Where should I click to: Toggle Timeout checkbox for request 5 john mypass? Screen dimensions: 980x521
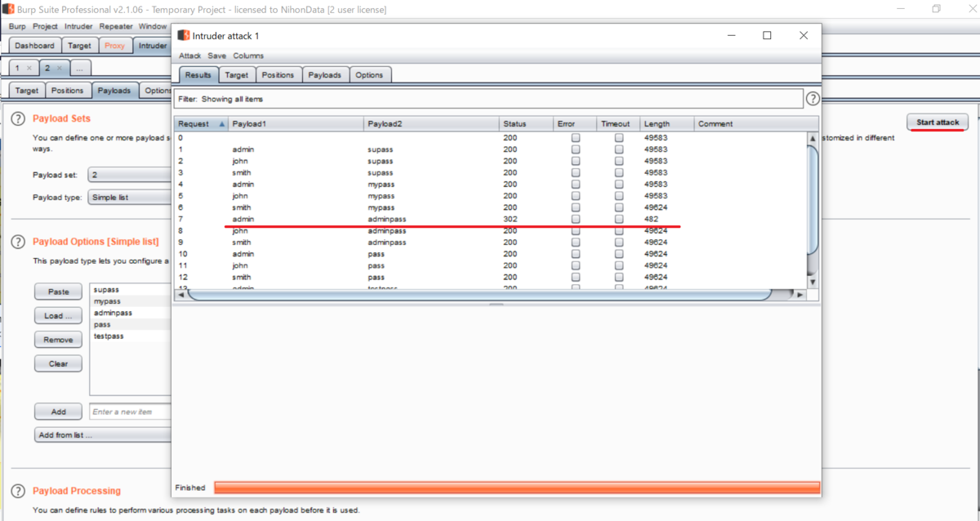(x=619, y=196)
